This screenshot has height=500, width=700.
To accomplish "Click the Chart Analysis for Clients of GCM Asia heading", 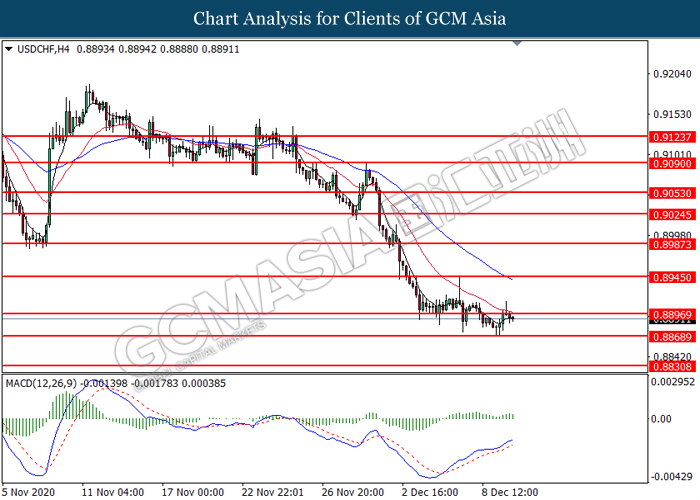I will click(350, 19).
